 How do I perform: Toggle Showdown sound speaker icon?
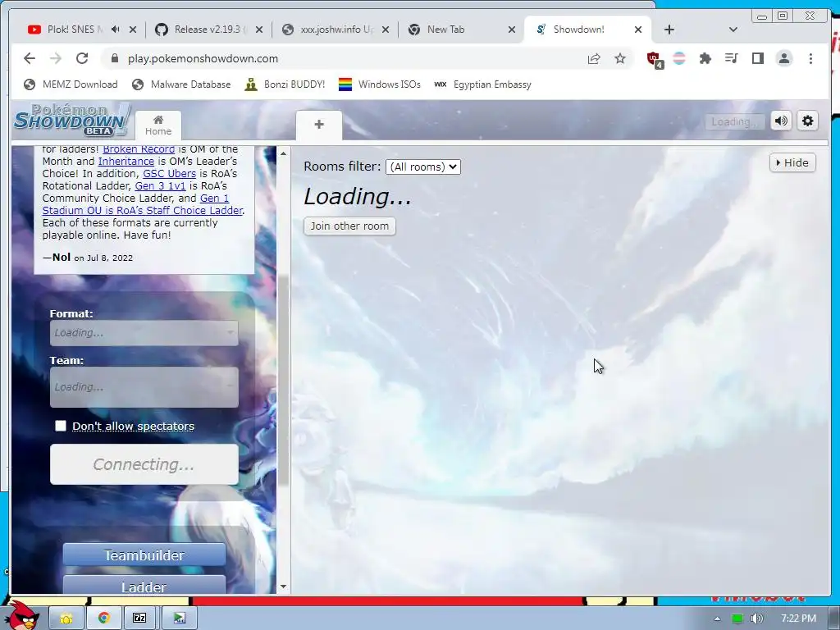[x=782, y=121]
